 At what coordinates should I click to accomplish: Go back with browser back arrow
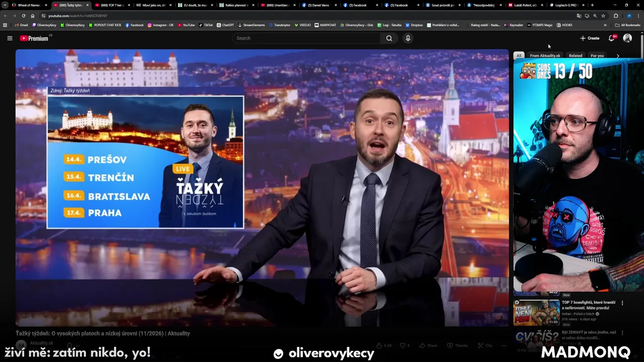[6, 16]
